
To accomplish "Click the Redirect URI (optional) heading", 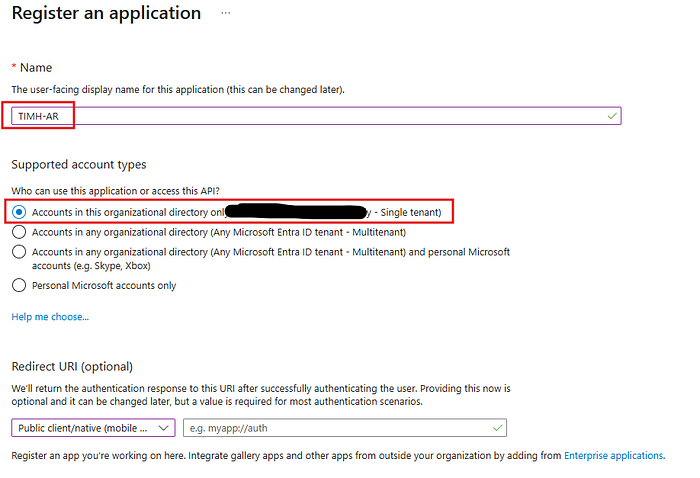I will click(x=71, y=366).
